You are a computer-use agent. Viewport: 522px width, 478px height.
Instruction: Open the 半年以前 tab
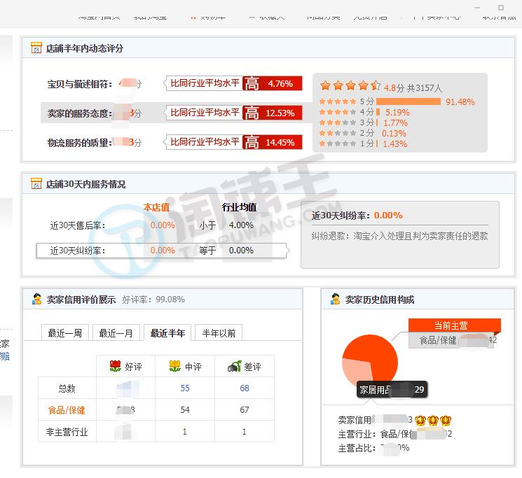point(219,333)
